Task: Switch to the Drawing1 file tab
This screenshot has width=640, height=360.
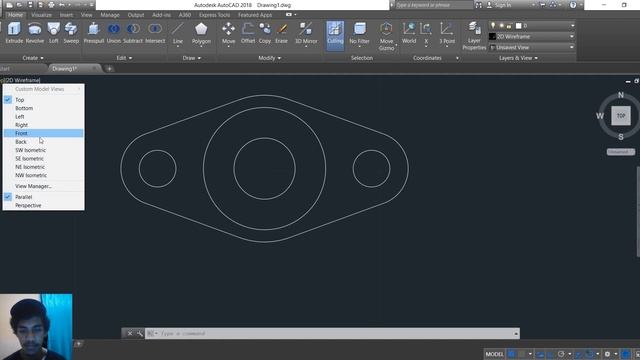Action: 65,69
